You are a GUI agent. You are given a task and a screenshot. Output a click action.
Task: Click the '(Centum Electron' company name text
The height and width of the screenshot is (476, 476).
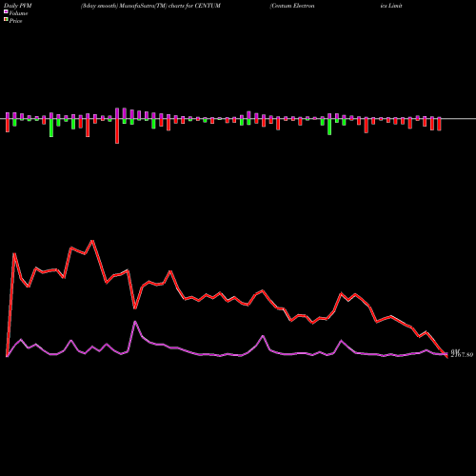click(292, 6)
